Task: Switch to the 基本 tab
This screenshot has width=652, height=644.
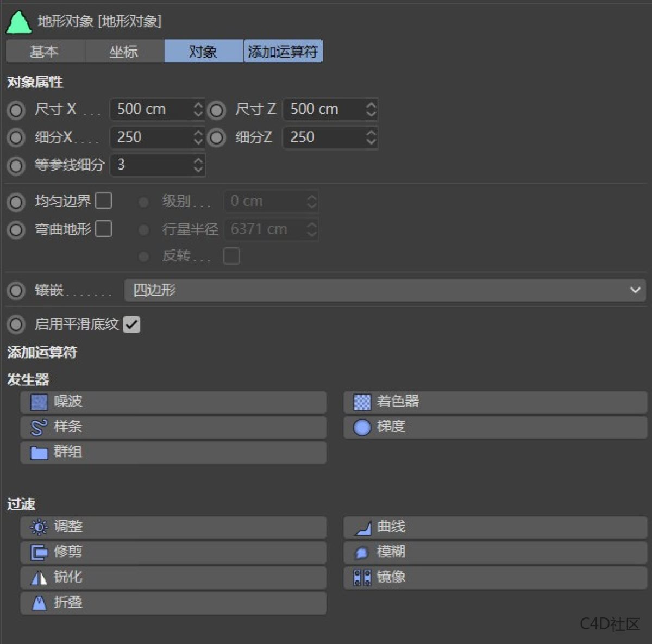Action: [x=45, y=51]
